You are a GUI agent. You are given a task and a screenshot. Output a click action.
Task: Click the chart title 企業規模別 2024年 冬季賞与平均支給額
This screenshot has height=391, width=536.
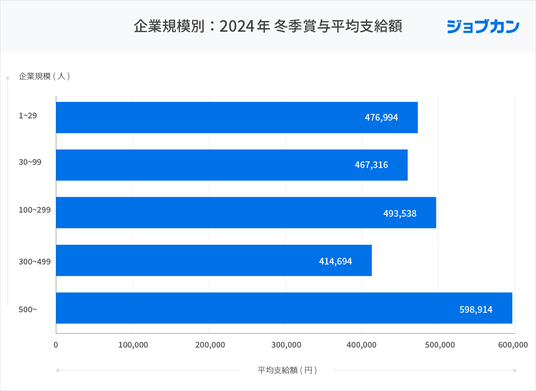click(268, 26)
